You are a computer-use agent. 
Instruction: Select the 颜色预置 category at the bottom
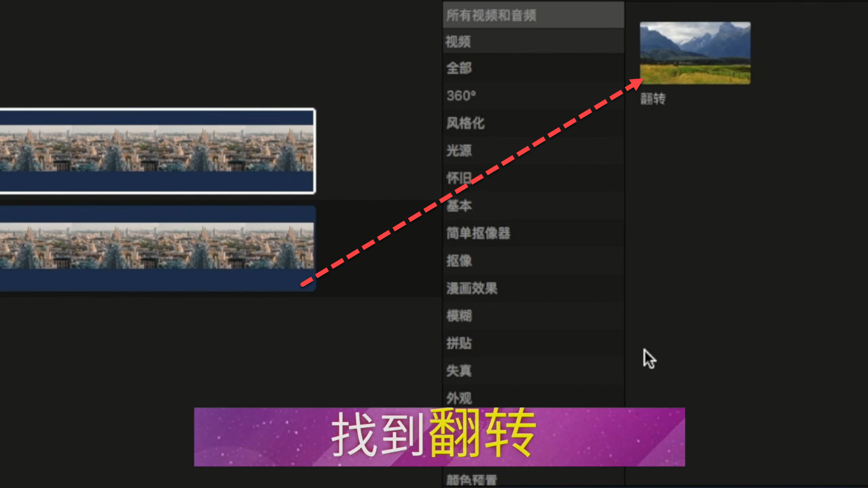[470, 479]
